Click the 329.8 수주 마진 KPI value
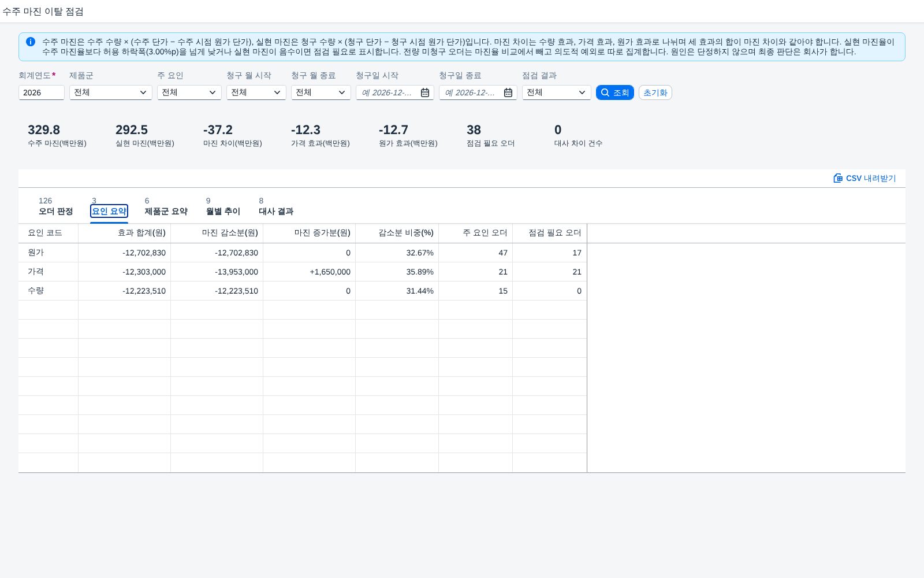 point(44,130)
